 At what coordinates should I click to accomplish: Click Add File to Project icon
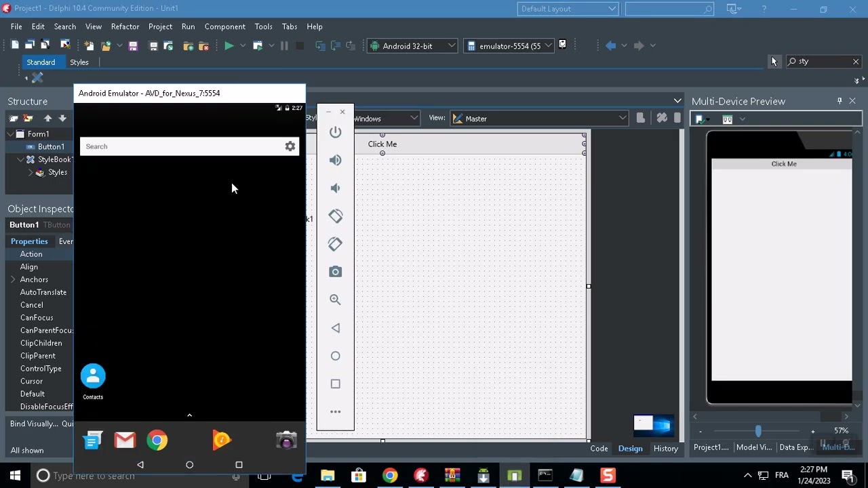click(189, 46)
